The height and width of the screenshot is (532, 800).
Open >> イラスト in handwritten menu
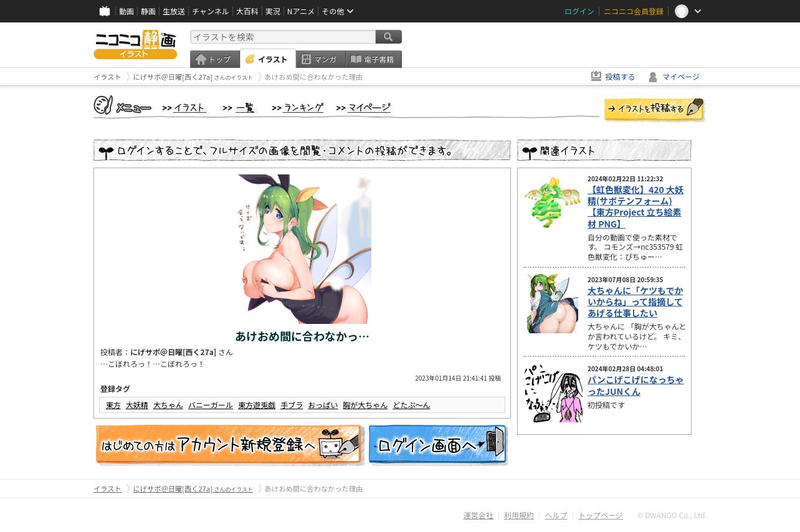coord(184,107)
